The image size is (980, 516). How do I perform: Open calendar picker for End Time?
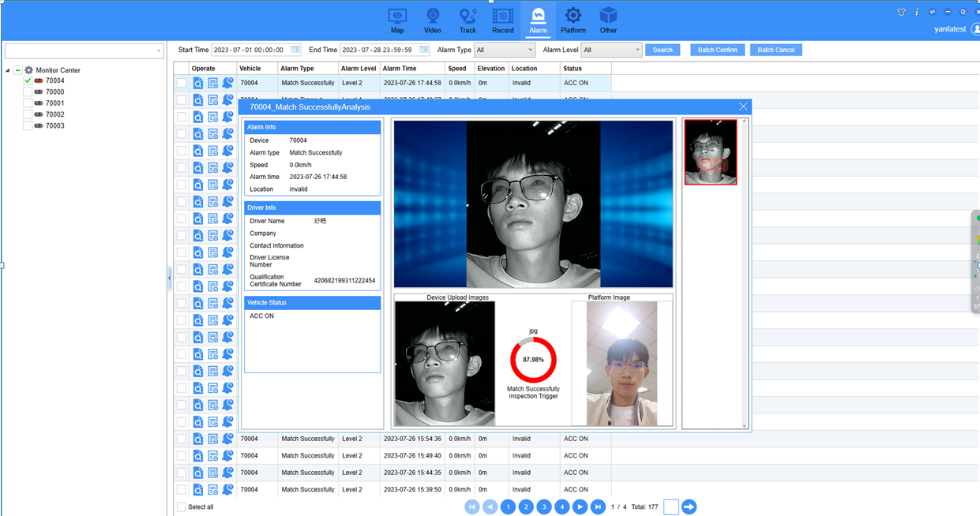(x=424, y=50)
